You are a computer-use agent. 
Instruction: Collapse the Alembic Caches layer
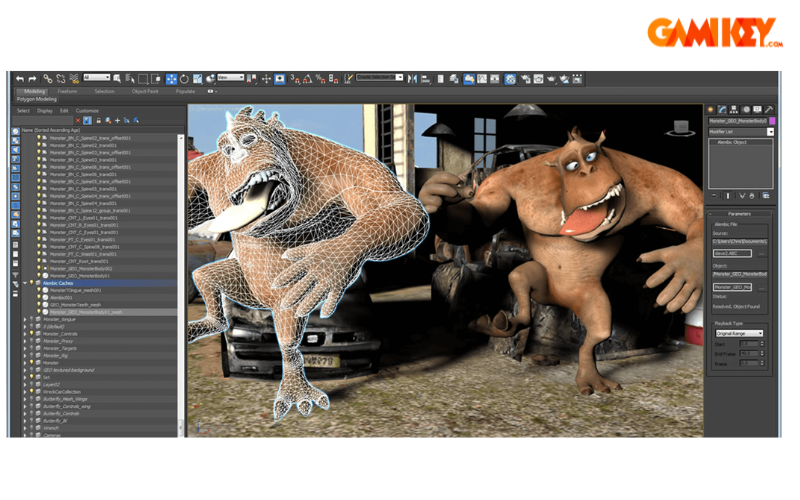[24, 283]
